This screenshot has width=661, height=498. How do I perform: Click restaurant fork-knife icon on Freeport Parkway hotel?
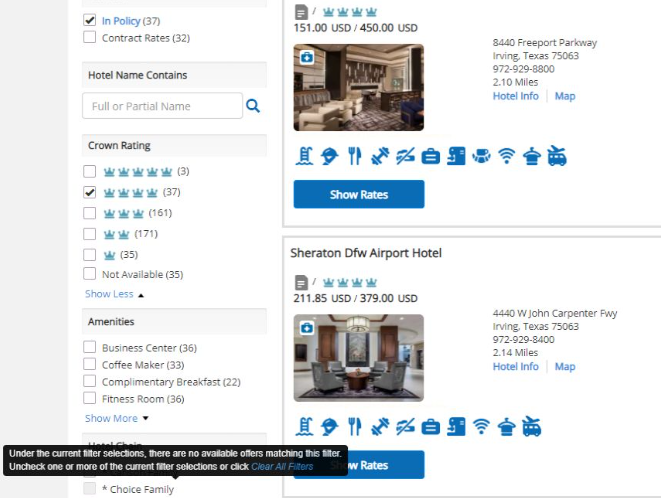coord(355,156)
